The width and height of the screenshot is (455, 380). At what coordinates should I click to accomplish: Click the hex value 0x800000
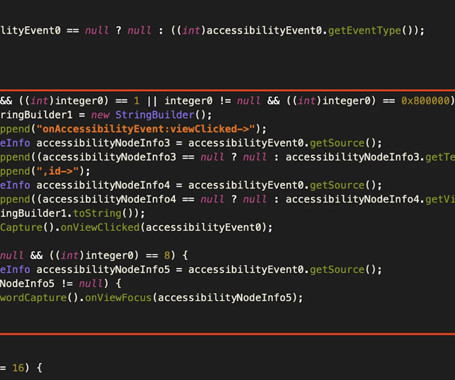(x=425, y=101)
